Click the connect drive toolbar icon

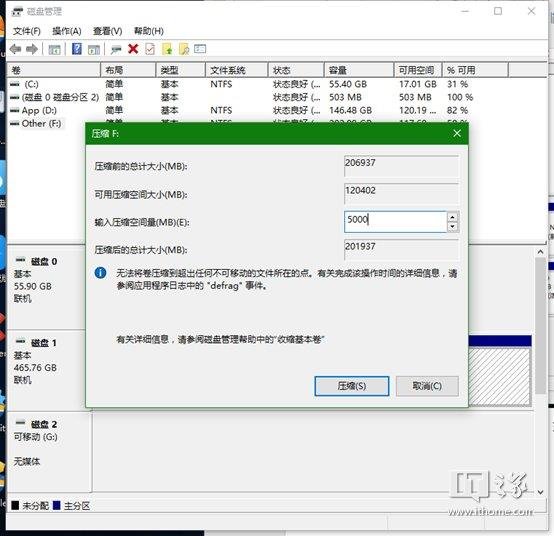click(x=116, y=50)
